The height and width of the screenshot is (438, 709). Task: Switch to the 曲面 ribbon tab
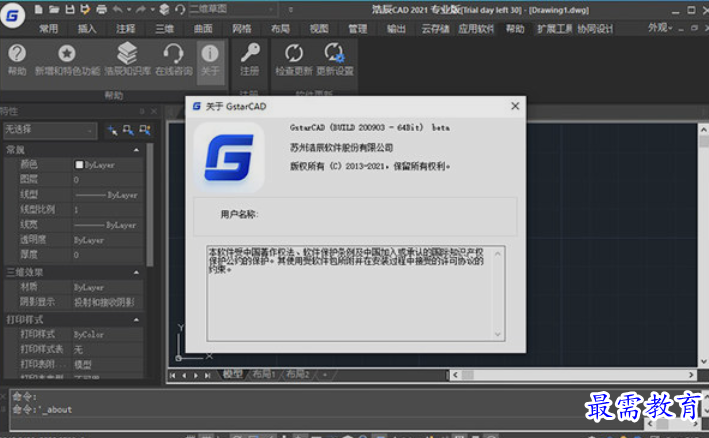pyautogui.click(x=203, y=29)
